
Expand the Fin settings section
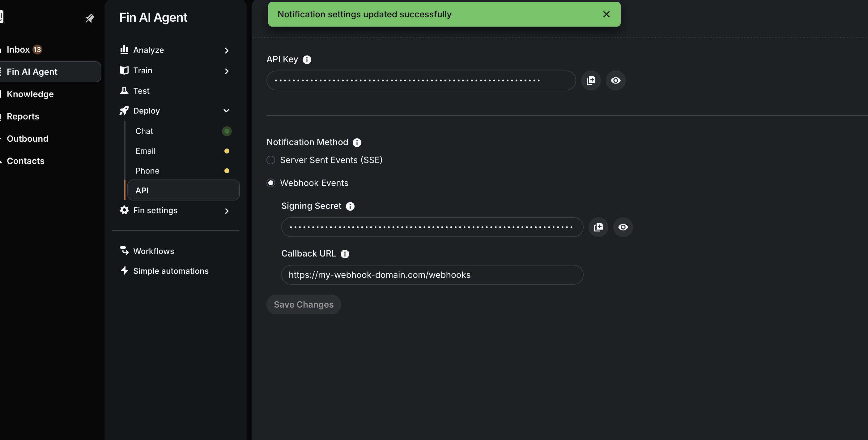pos(227,211)
